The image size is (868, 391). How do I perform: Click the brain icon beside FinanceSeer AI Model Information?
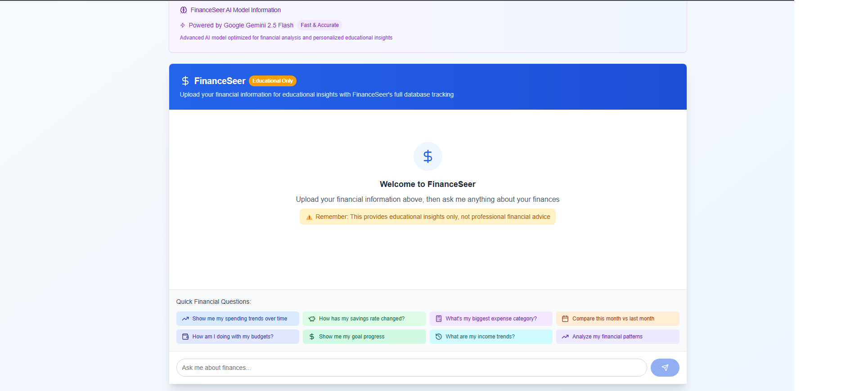184,10
